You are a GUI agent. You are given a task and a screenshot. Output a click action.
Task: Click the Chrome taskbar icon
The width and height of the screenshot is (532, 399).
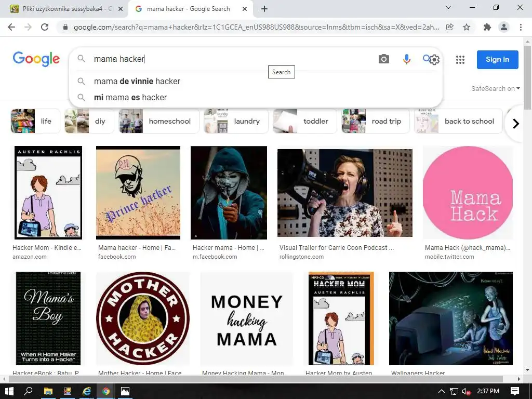(106, 391)
